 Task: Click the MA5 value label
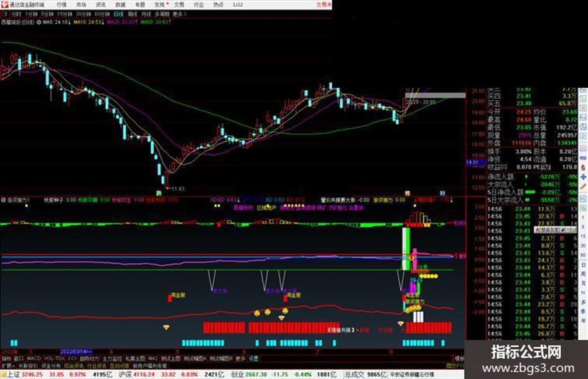(56, 22)
